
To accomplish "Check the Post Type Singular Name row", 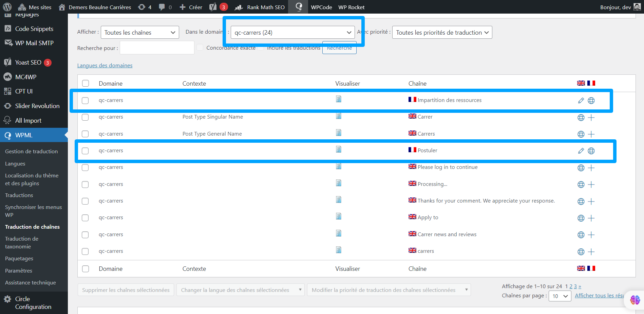I will coord(85,117).
